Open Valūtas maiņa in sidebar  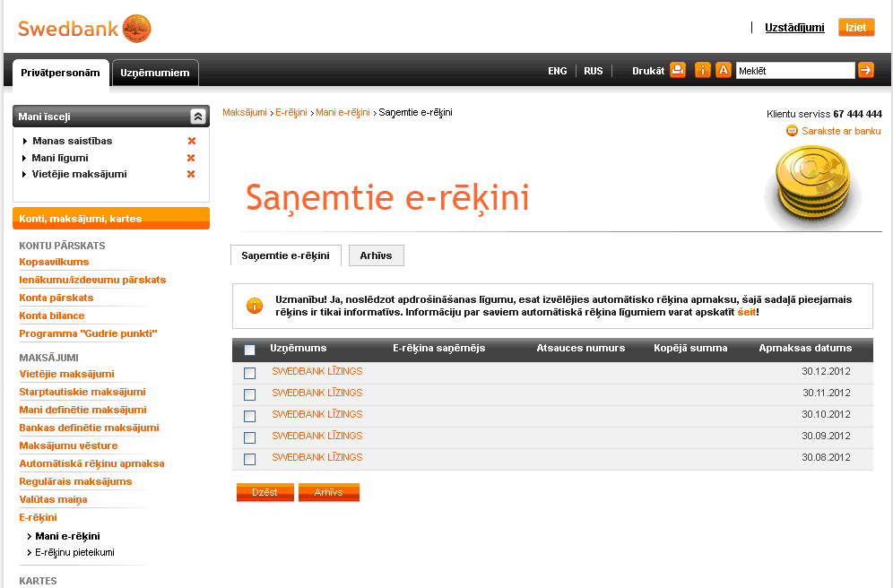(53, 500)
